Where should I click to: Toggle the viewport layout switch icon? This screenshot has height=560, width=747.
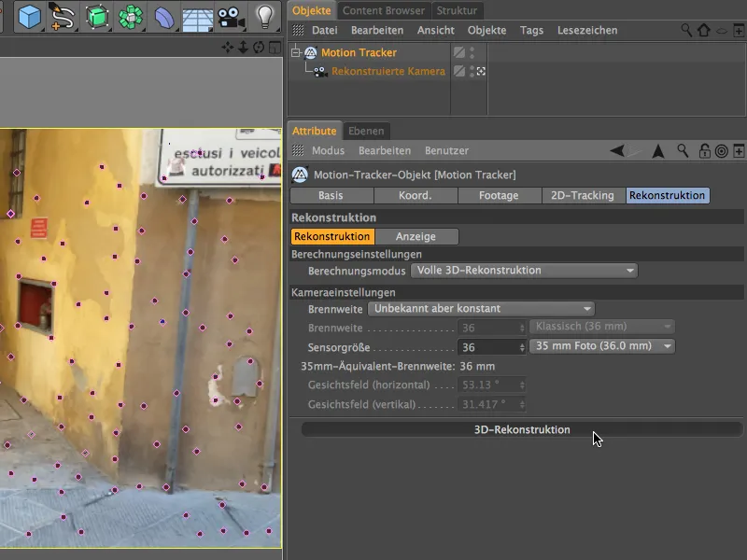click(x=275, y=48)
